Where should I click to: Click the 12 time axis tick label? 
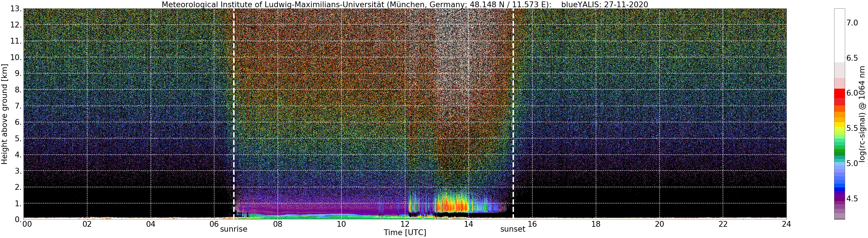point(405,224)
